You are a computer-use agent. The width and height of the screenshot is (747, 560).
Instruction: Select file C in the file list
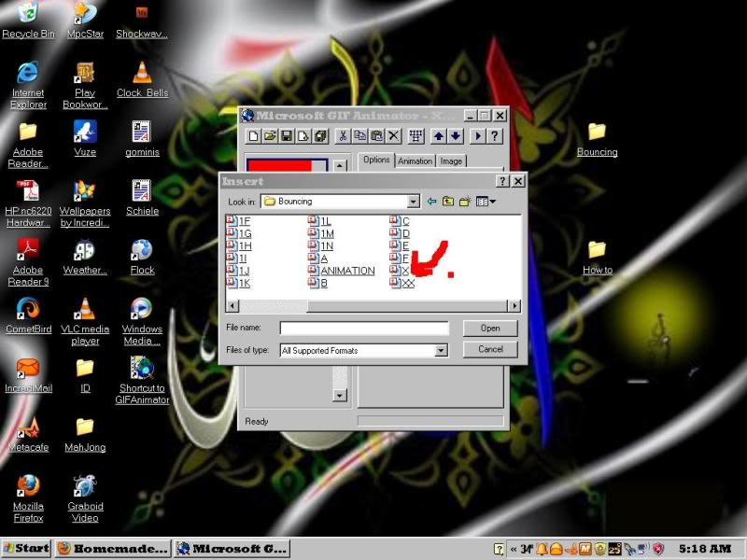point(400,221)
